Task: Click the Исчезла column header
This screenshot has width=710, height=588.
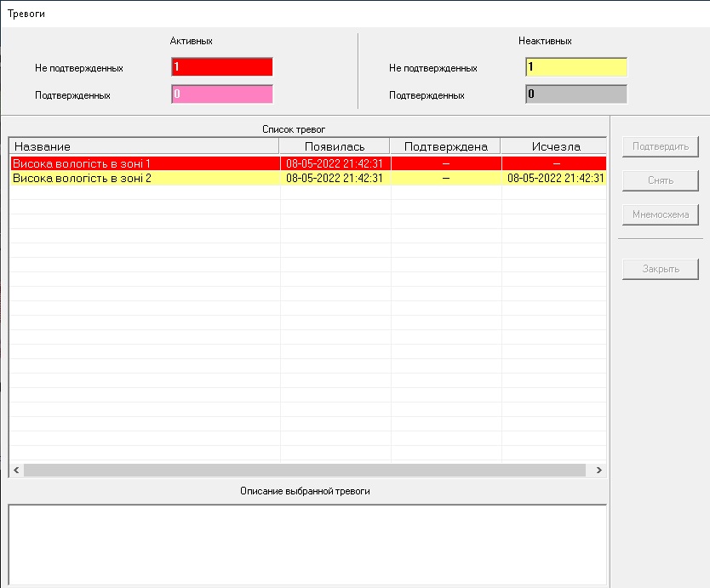Action: (553, 146)
